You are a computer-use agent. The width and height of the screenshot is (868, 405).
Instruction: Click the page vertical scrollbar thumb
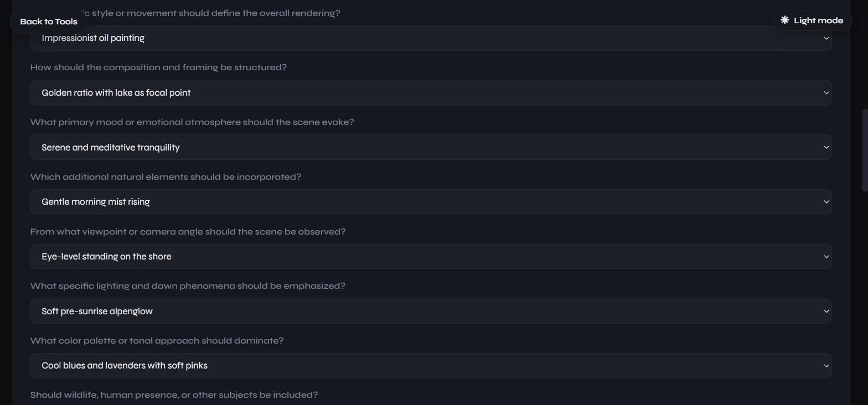(x=865, y=150)
